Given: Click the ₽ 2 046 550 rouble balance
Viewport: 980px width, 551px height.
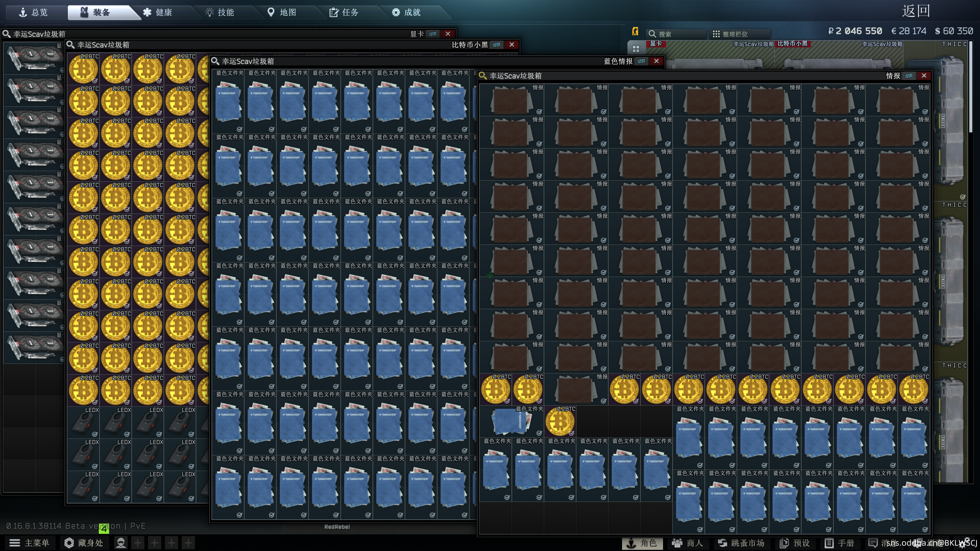Looking at the screenshot, I should pyautogui.click(x=855, y=31).
